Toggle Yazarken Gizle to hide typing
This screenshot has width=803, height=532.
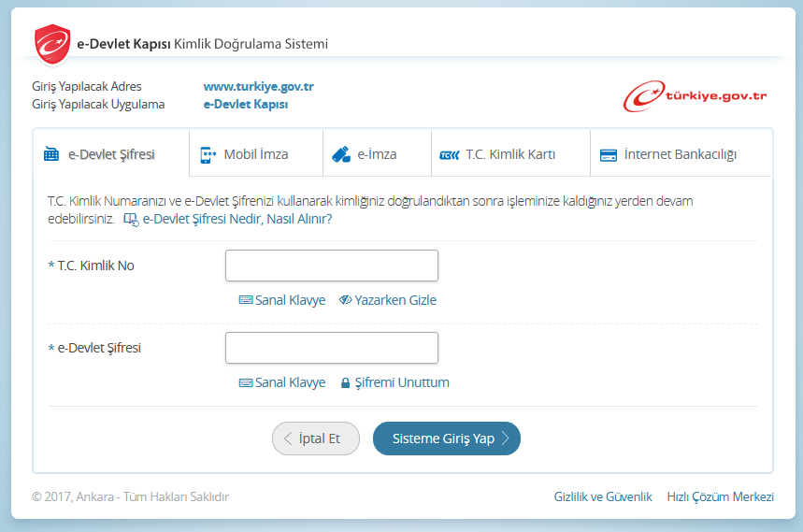pyautogui.click(x=387, y=300)
